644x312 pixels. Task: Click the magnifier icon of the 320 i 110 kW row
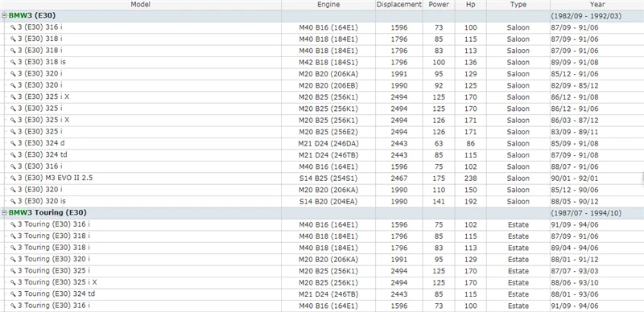(x=13, y=190)
